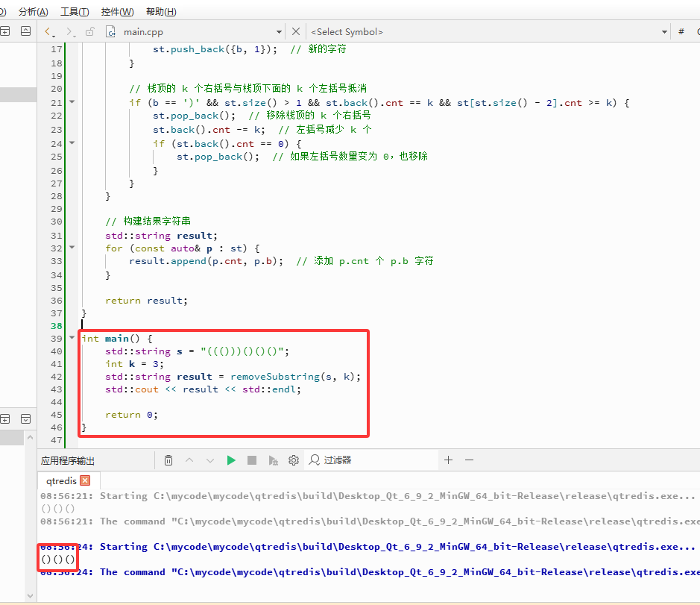Click the # line column indicator
The image size is (700, 605).
coord(681,31)
